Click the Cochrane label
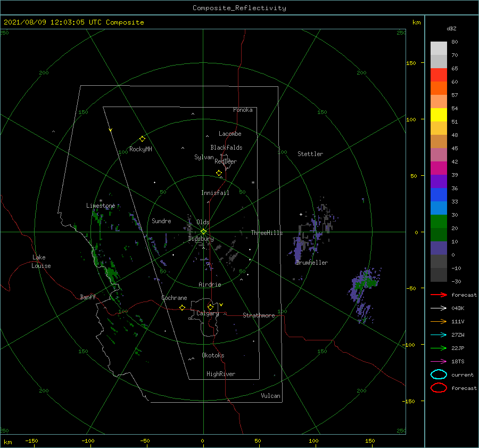 [x=174, y=298]
